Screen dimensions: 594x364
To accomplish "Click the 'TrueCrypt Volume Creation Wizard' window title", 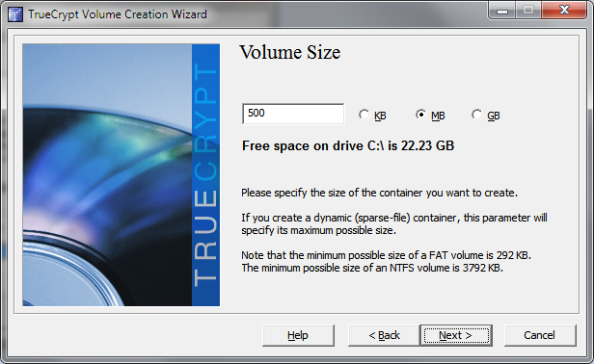I will (x=118, y=14).
